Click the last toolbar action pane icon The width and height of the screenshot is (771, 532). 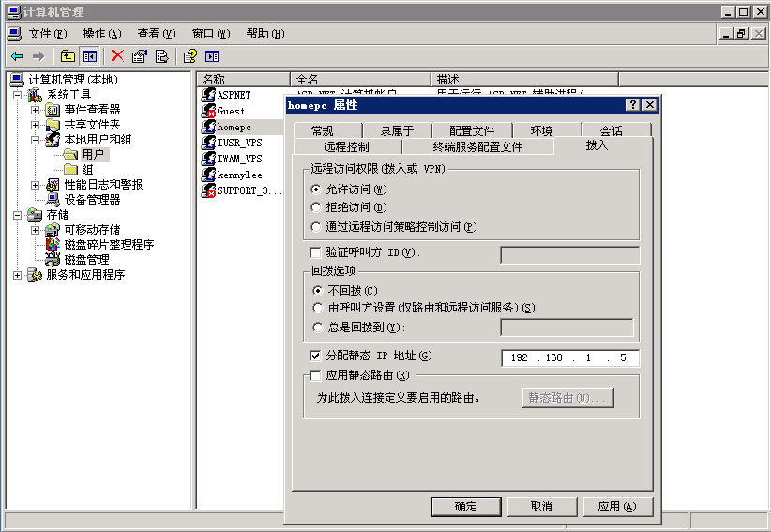[x=212, y=56]
